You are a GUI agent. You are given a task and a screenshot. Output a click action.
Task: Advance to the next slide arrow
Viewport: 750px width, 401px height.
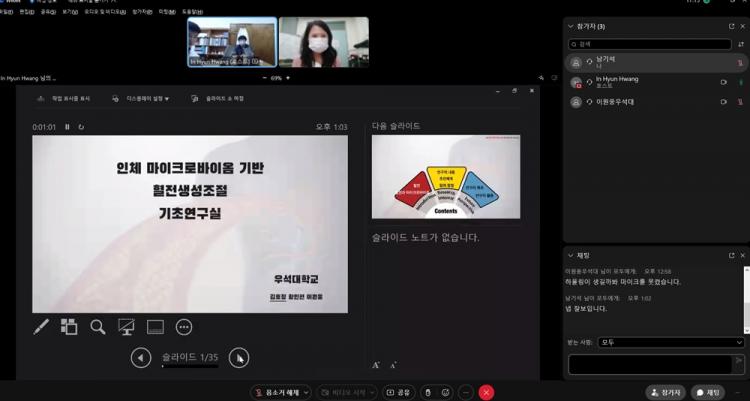(238, 357)
